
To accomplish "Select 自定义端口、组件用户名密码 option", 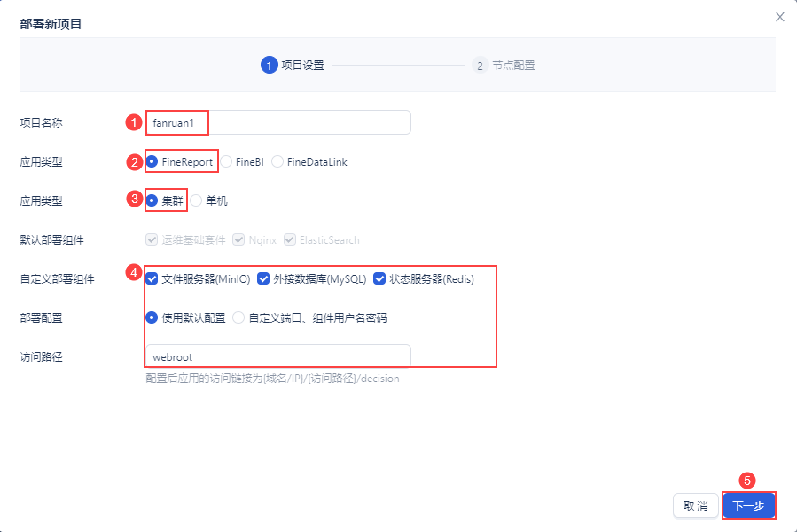I will click(x=309, y=318).
